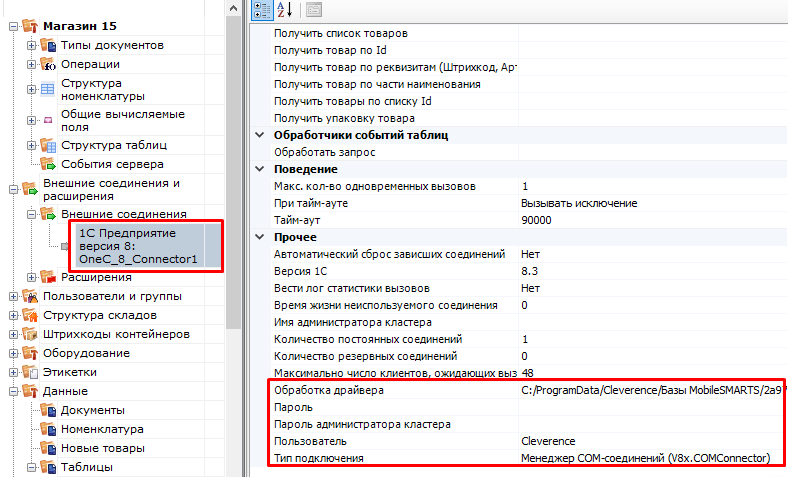788x477 pixels.
Task: Click the Документы node icon
Action: pyautogui.click(x=48, y=410)
